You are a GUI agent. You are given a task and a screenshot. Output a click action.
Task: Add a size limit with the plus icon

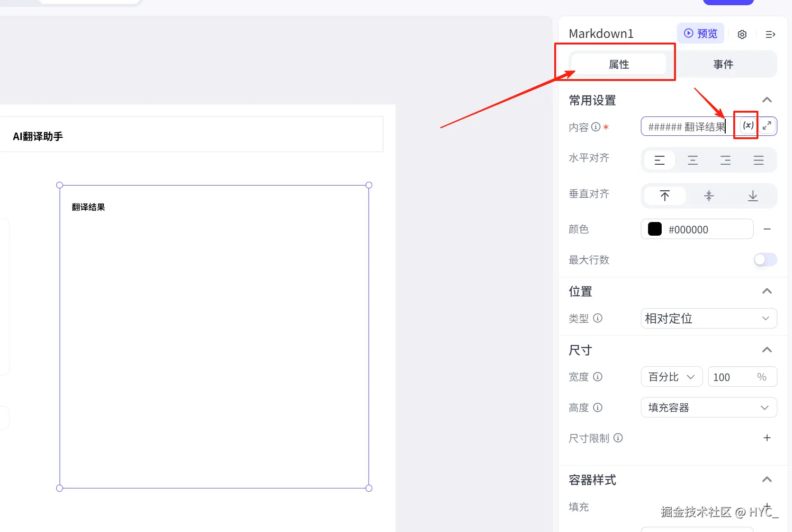point(767,438)
